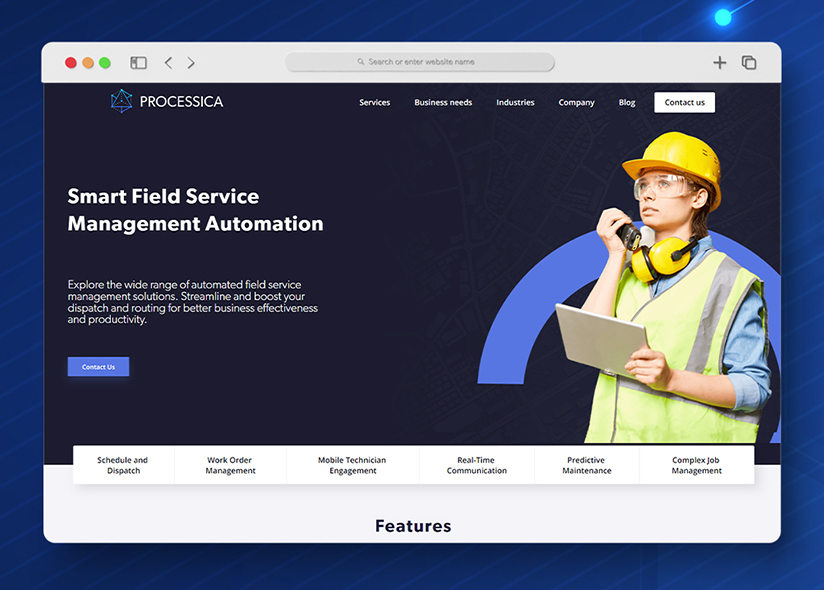Screen dimensions: 824x590
Task: Open a new tab with plus icon
Action: point(719,63)
